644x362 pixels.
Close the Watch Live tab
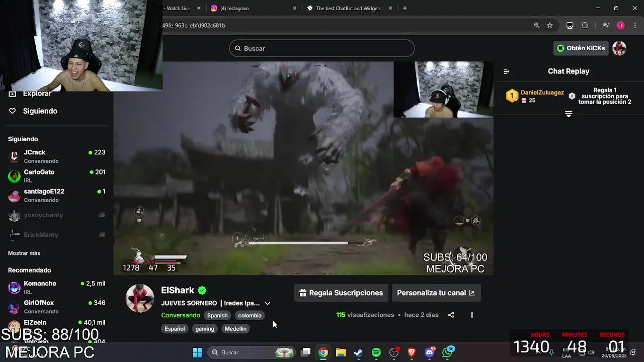tap(199, 8)
